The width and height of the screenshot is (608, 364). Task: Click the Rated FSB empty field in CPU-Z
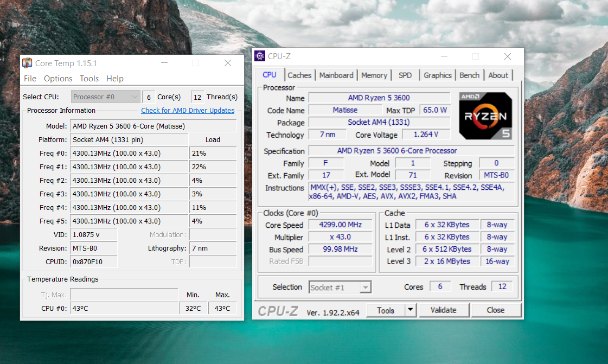coord(340,261)
